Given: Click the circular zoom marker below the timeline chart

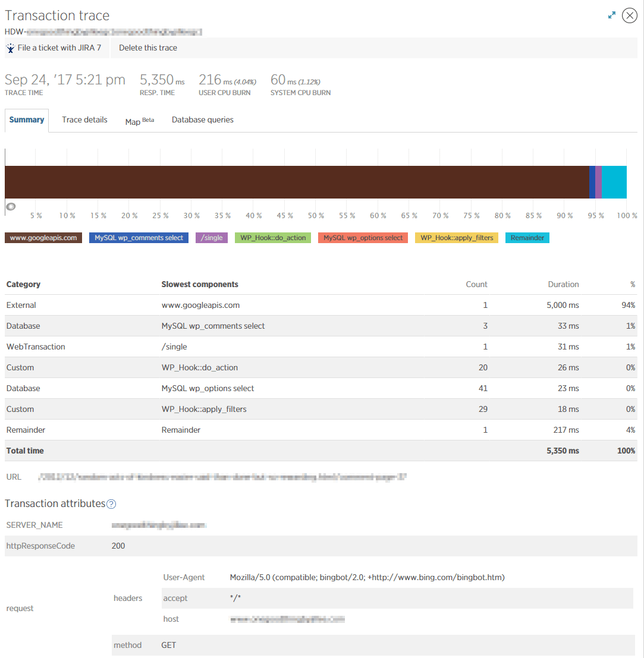Looking at the screenshot, I should pyautogui.click(x=11, y=206).
